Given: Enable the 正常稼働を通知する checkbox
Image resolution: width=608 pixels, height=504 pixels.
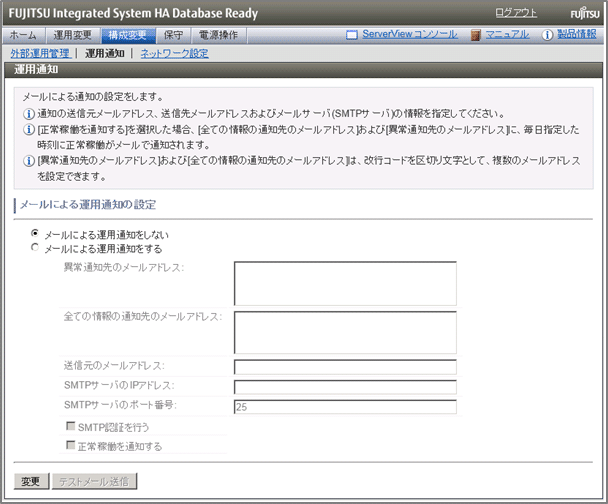Looking at the screenshot, I should pyautogui.click(x=71, y=445).
